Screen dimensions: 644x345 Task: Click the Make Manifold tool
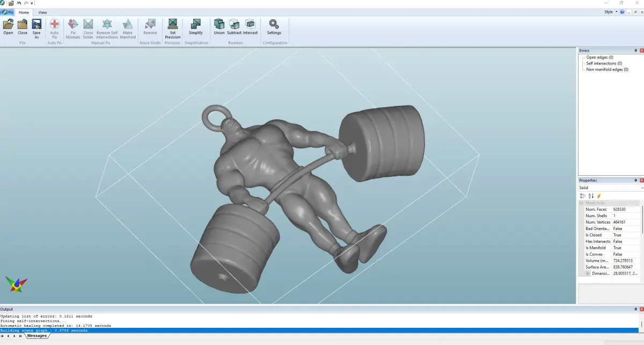click(x=128, y=28)
